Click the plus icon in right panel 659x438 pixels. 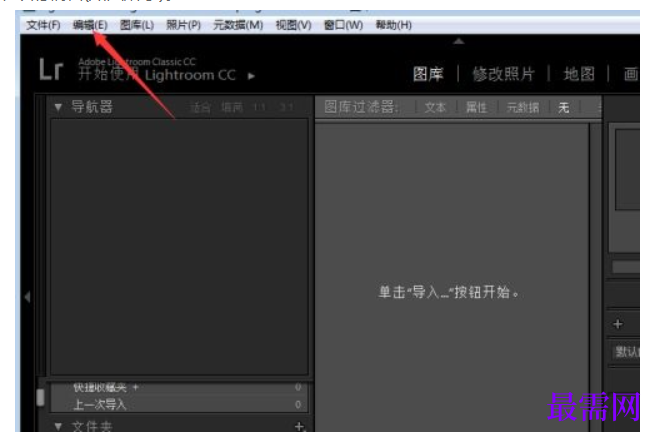coord(618,324)
